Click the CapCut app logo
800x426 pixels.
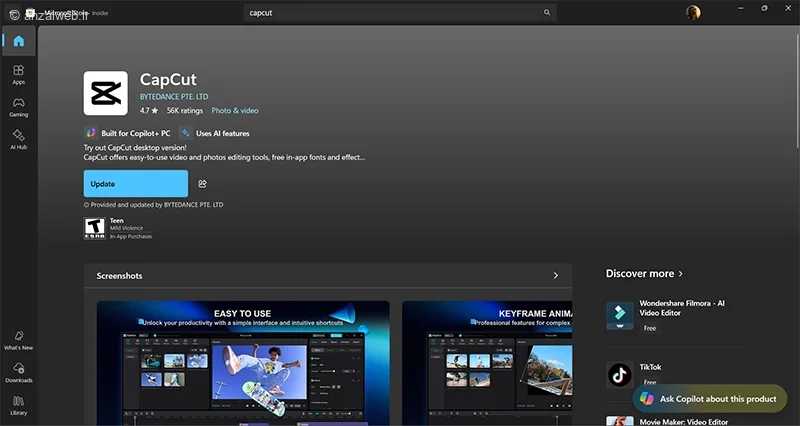pos(105,93)
